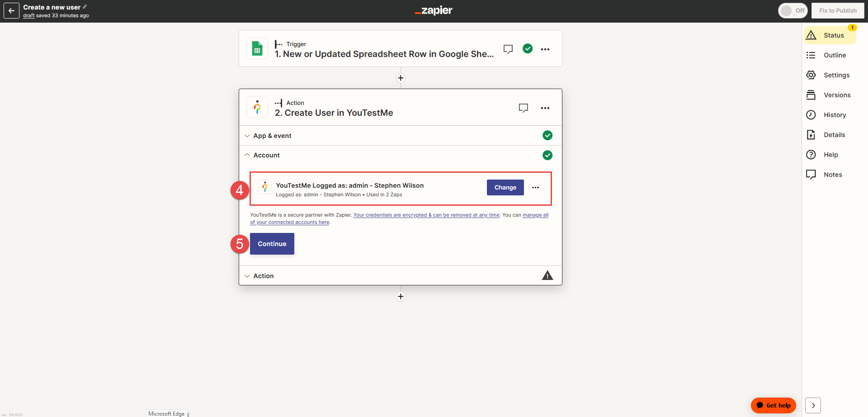Change the connected YouTestMe account
Screen dimensions: 868x417
point(505,187)
